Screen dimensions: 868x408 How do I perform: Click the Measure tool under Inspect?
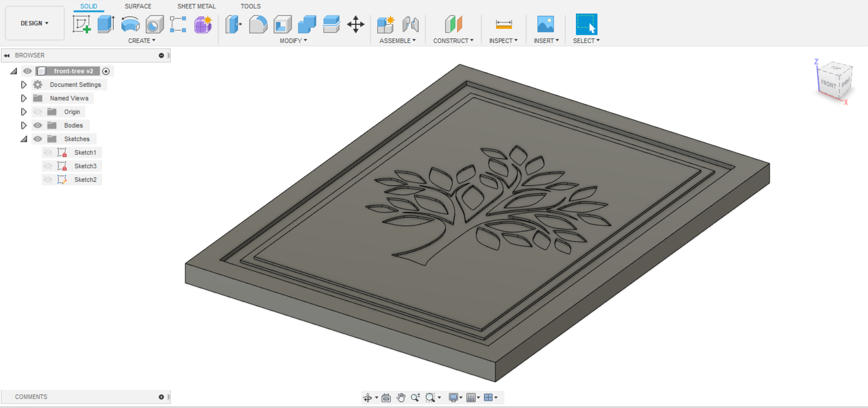(504, 24)
